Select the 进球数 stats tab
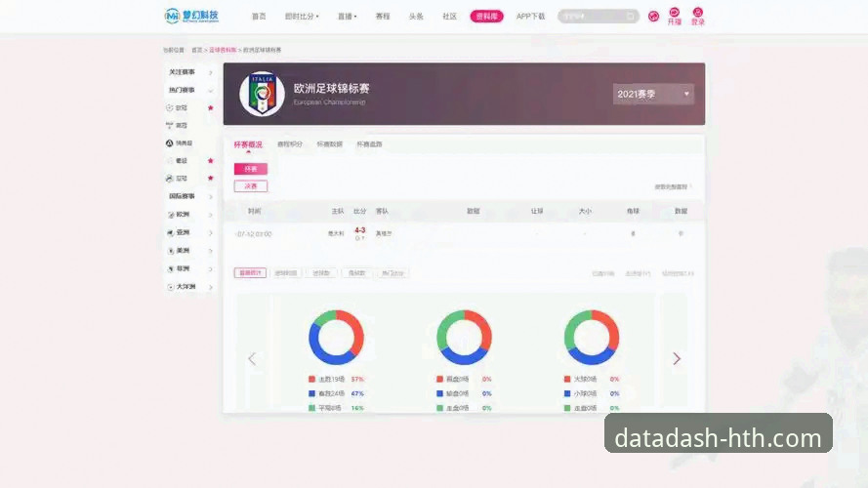The height and width of the screenshot is (488, 868). [321, 272]
